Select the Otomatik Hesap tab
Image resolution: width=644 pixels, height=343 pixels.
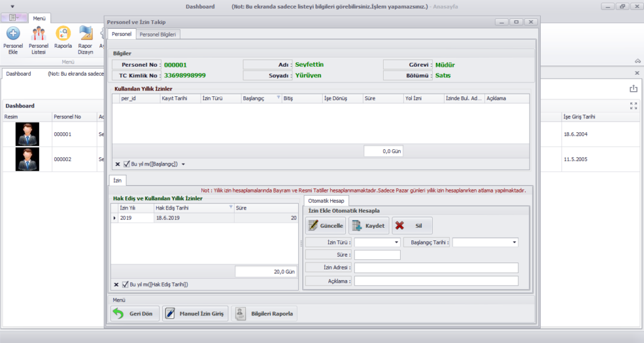(x=325, y=200)
